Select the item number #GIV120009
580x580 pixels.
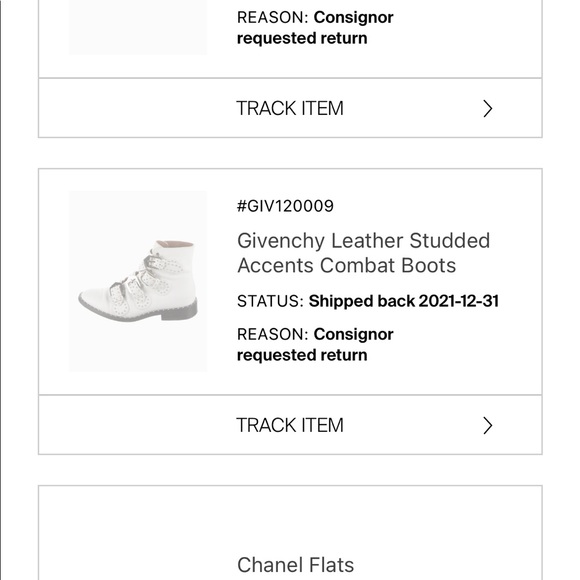(285, 206)
